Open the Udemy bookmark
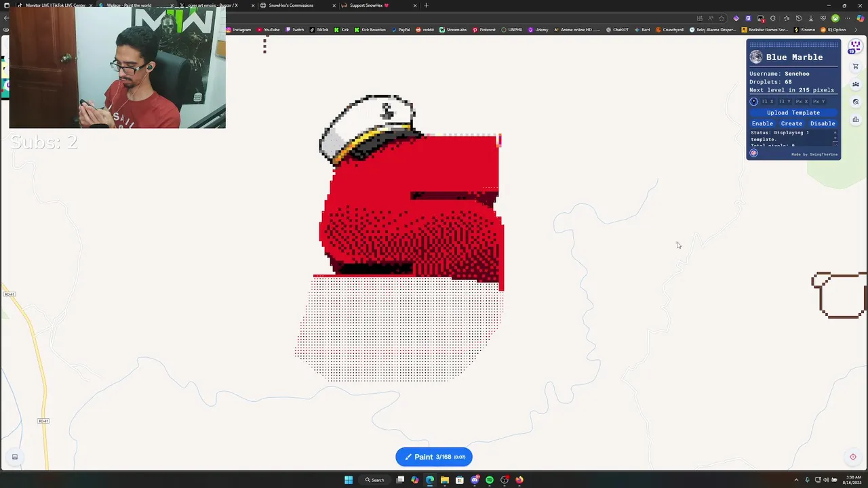The width and height of the screenshot is (868, 488). click(538, 30)
